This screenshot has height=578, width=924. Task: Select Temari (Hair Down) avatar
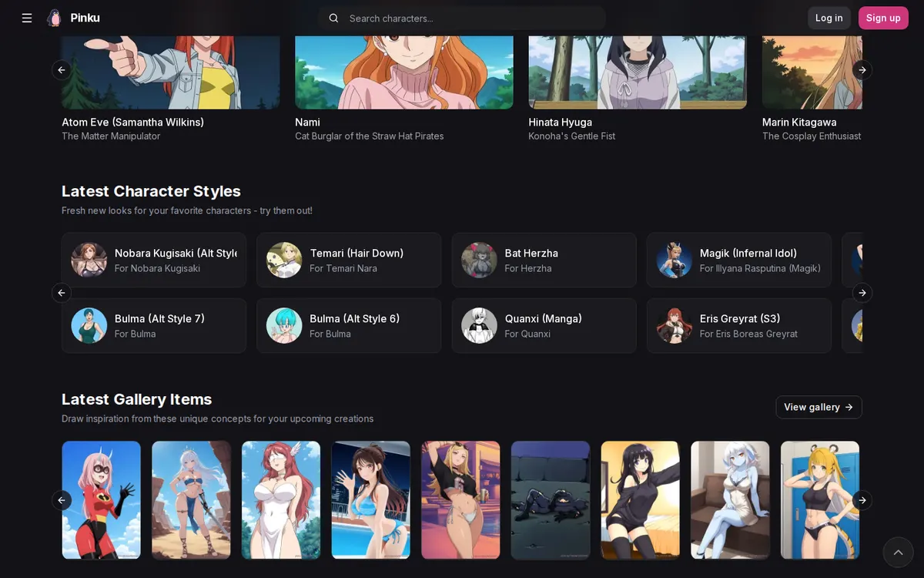pos(284,260)
